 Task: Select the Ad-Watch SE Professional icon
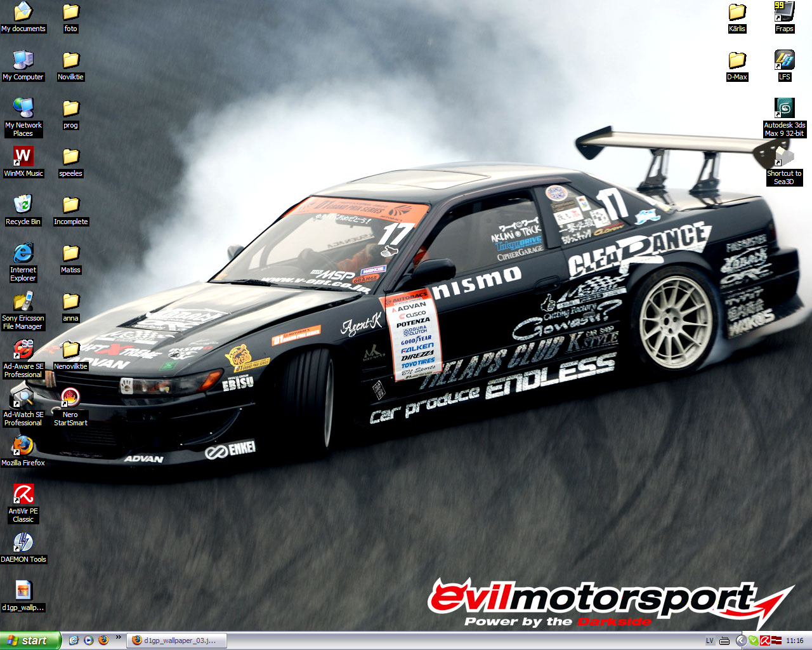click(x=23, y=407)
